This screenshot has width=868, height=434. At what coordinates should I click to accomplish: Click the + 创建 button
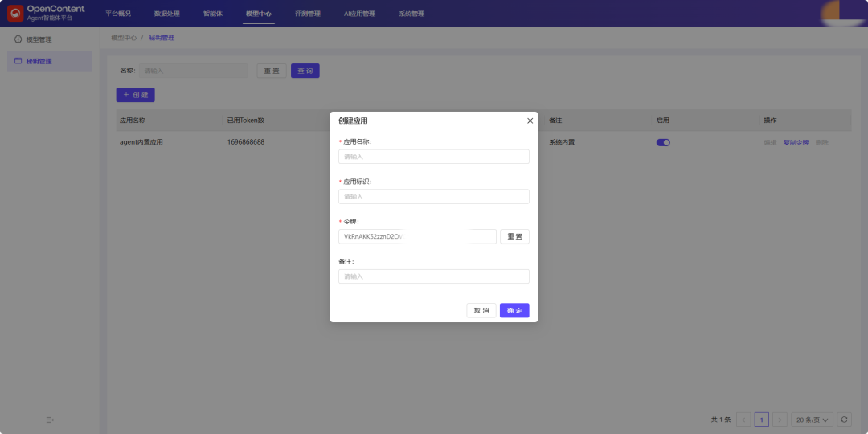pos(136,95)
